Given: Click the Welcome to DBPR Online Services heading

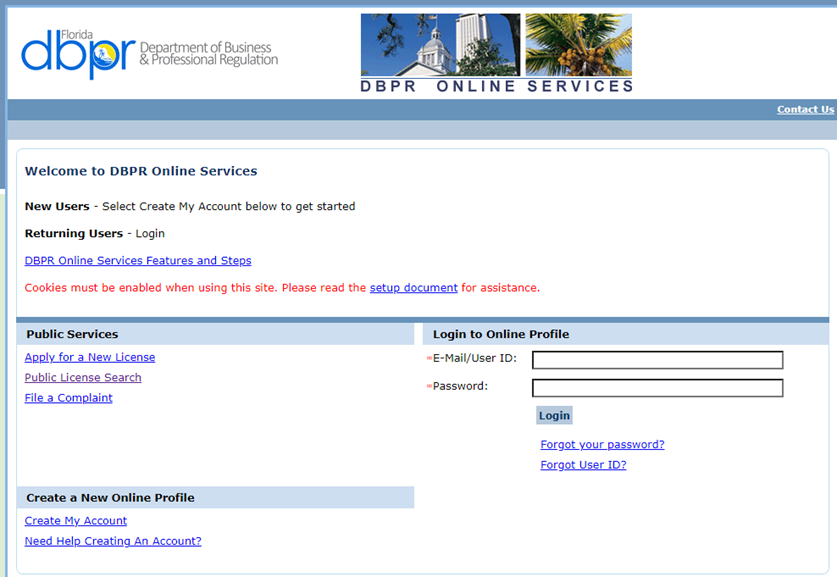Looking at the screenshot, I should [141, 171].
